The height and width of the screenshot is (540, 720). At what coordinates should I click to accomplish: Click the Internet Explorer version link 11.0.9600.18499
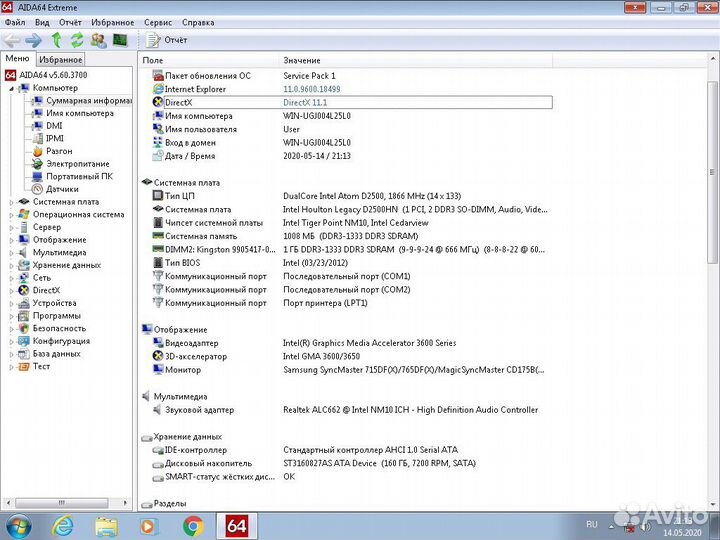point(312,89)
